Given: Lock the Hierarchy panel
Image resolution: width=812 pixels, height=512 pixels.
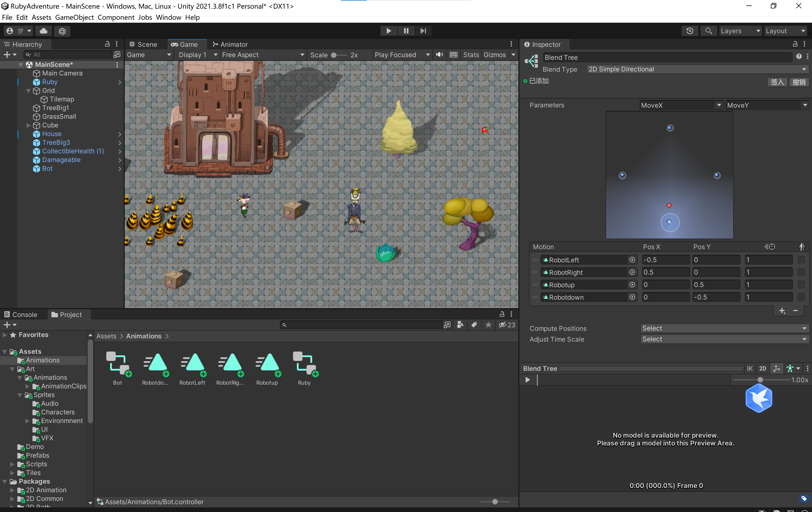Looking at the screenshot, I should tap(107, 44).
